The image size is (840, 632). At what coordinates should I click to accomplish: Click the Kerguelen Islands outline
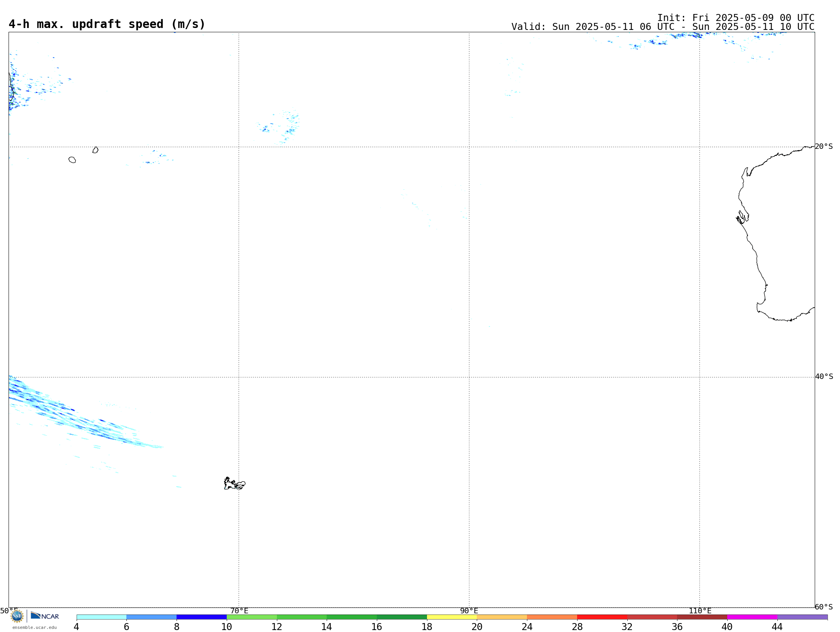pos(234,484)
